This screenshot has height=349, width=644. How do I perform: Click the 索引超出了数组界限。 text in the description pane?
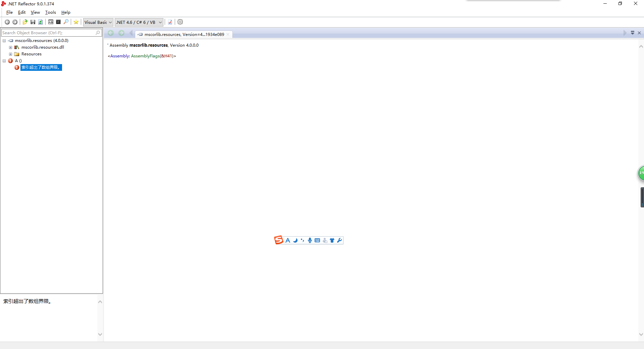pyautogui.click(x=28, y=301)
